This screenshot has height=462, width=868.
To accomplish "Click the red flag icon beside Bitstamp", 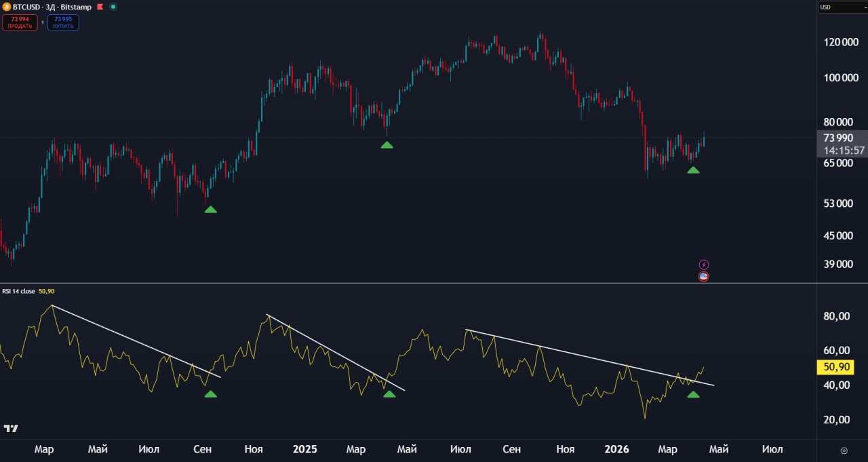I will (x=100, y=7).
